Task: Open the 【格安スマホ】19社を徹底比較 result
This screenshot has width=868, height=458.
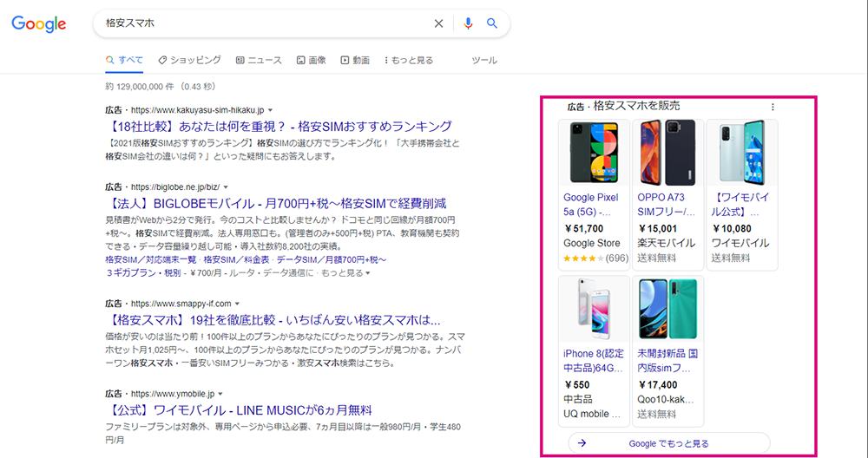Action: point(273,320)
